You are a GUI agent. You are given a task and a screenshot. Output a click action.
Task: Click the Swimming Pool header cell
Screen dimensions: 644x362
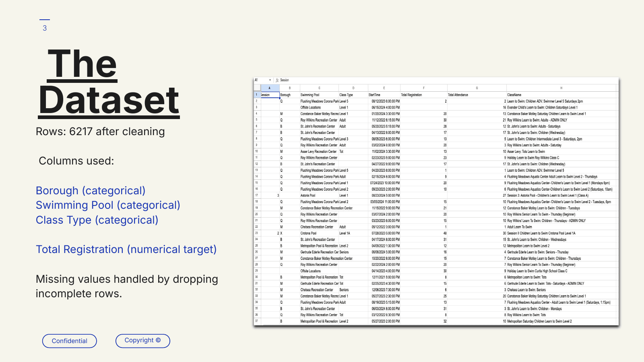coord(319,95)
